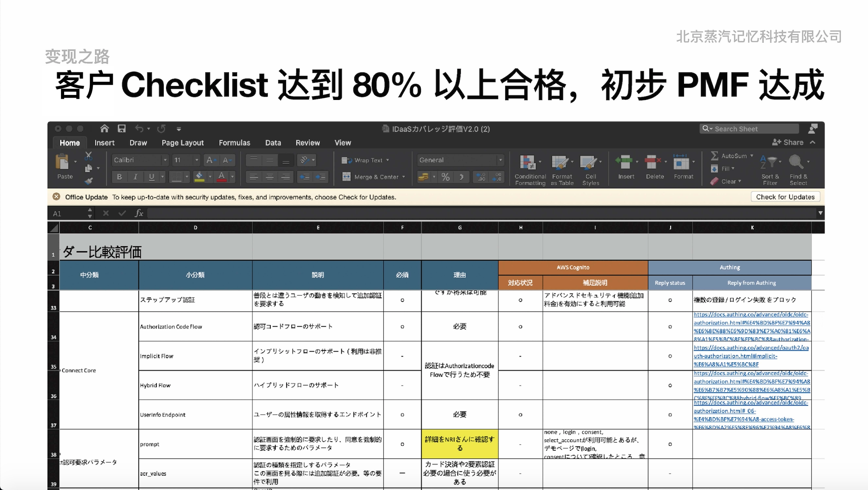
Task: Click the Search Sheet field
Action: [749, 129]
